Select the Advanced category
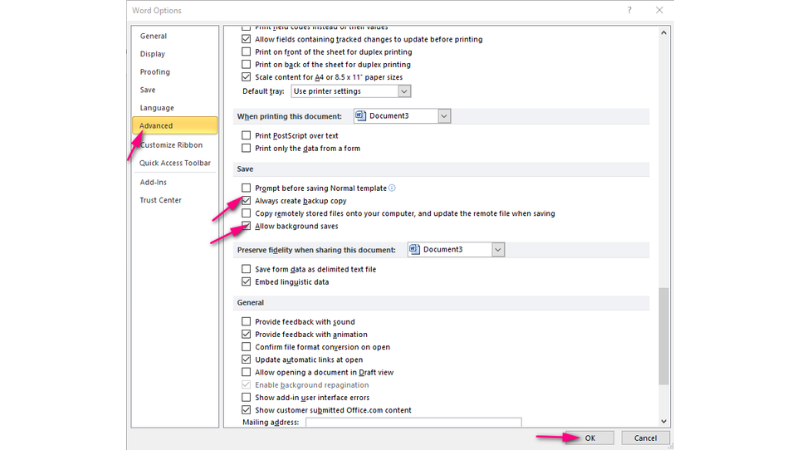Viewport: 800px width, 450px height. pos(156,126)
